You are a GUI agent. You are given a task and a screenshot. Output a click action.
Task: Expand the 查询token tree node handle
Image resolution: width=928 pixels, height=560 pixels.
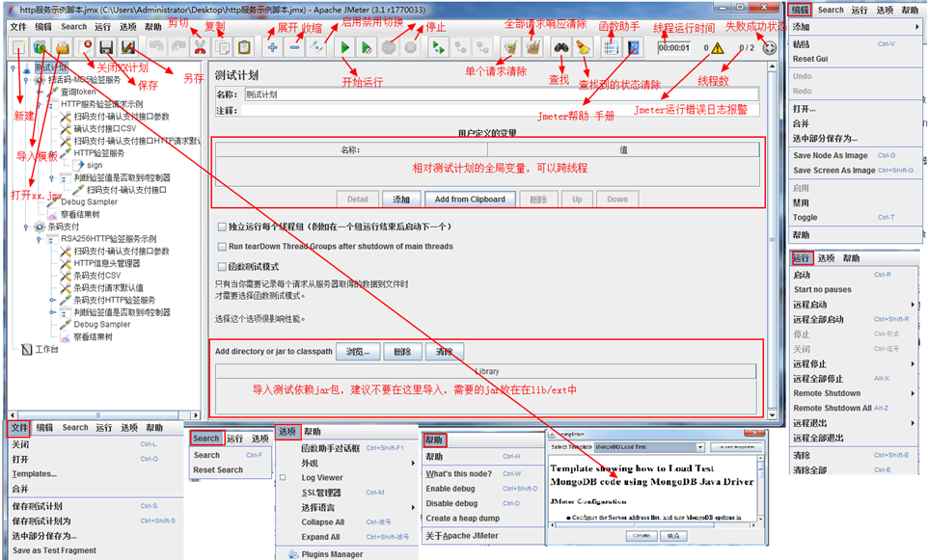39,92
